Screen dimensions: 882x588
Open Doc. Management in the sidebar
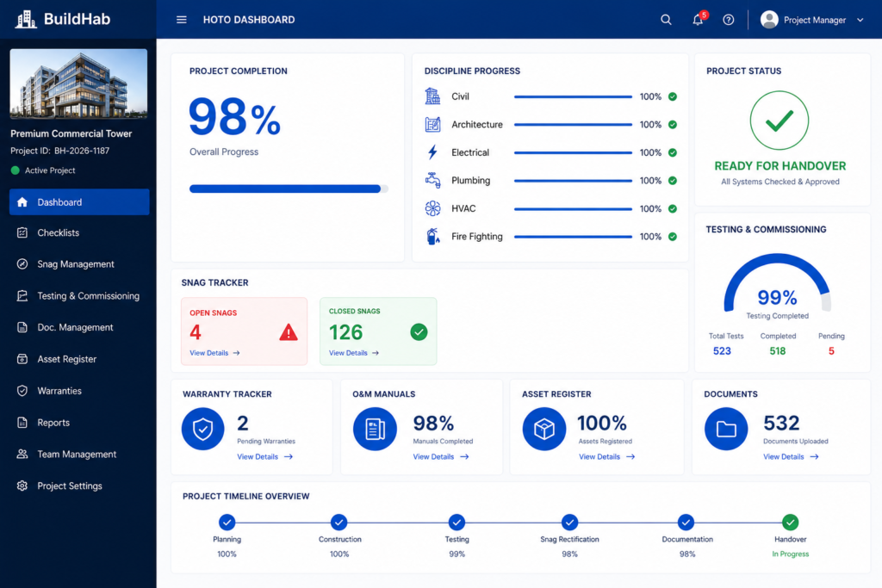79,327
